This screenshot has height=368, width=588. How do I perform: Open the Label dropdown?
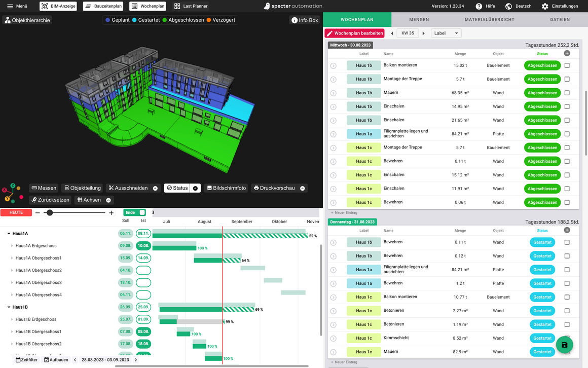click(x=446, y=33)
